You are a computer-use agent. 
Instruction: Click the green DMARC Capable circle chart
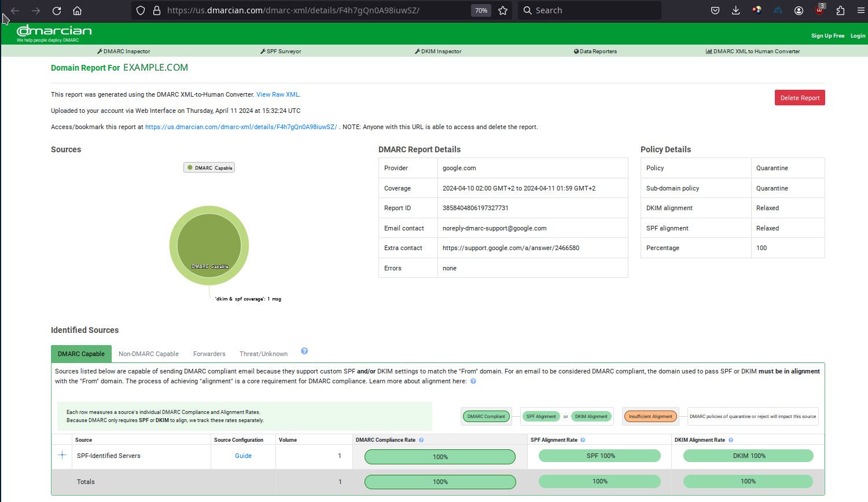coord(209,243)
